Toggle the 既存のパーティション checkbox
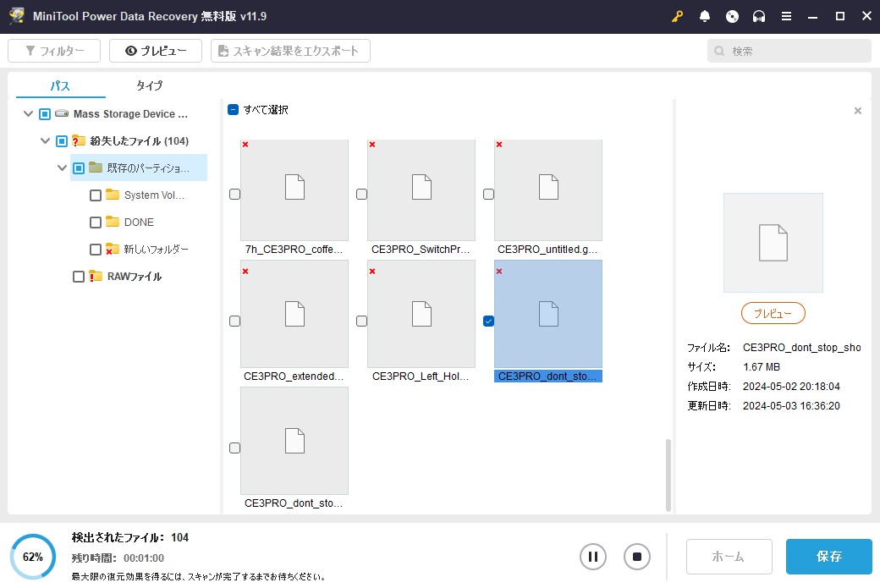Screen dimensions: 880x588 coord(79,168)
